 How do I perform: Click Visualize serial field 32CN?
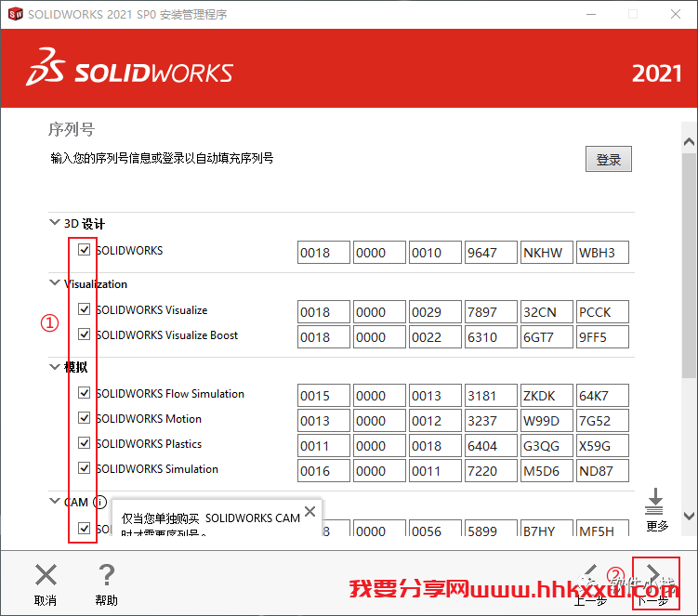[x=547, y=311]
